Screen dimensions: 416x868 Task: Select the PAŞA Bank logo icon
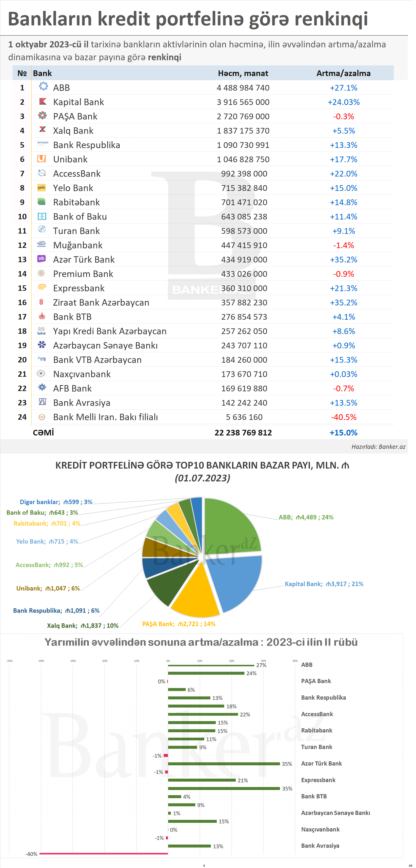pyautogui.click(x=42, y=116)
